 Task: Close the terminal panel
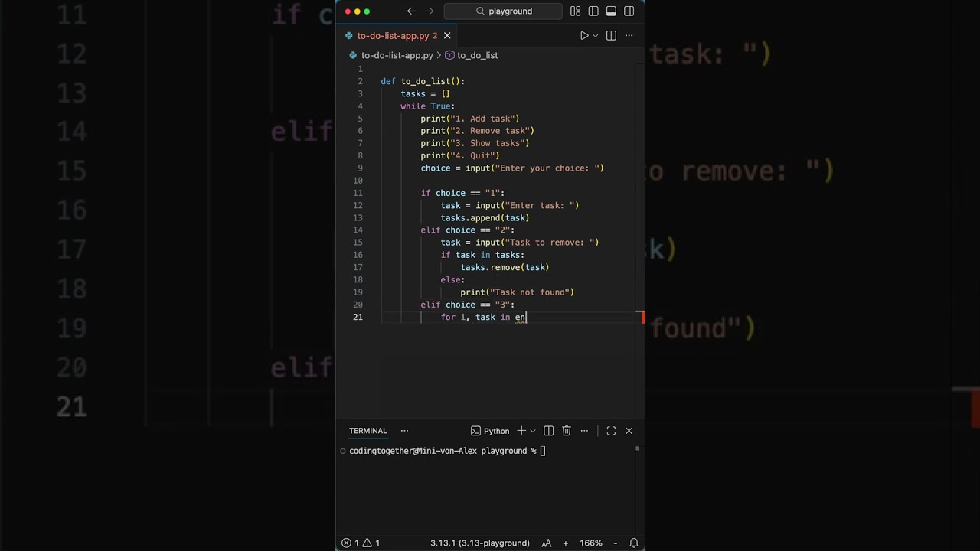tap(629, 431)
